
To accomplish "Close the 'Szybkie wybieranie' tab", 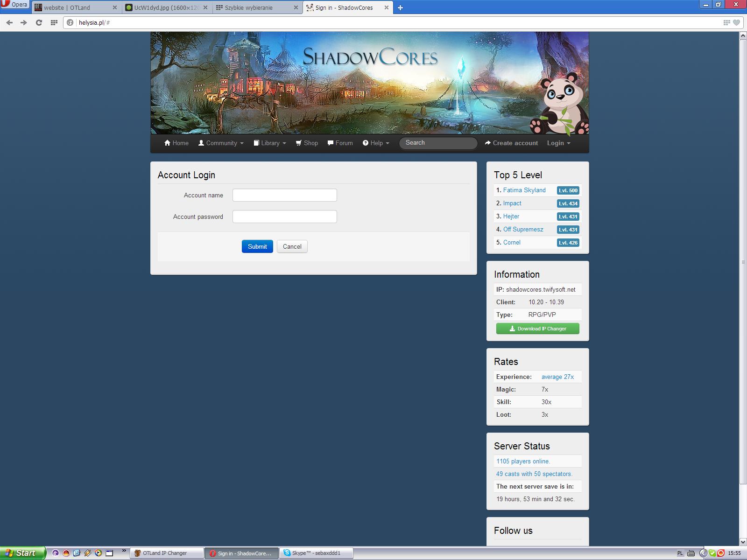I will click(296, 7).
